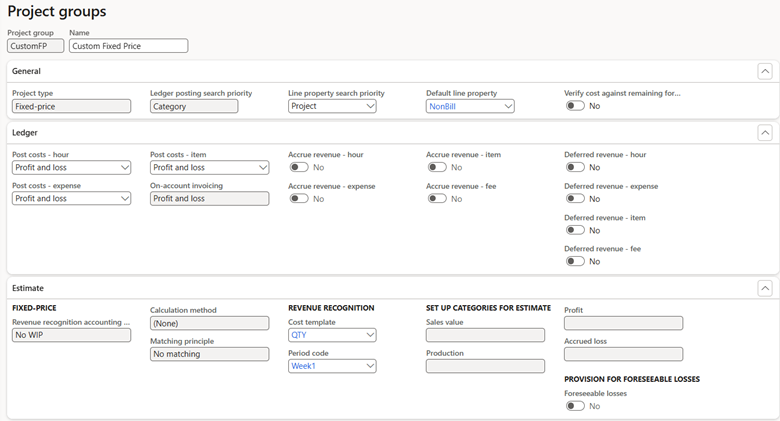Click PROVISION FOR FORESEEABLE LOSSES heading

632,379
